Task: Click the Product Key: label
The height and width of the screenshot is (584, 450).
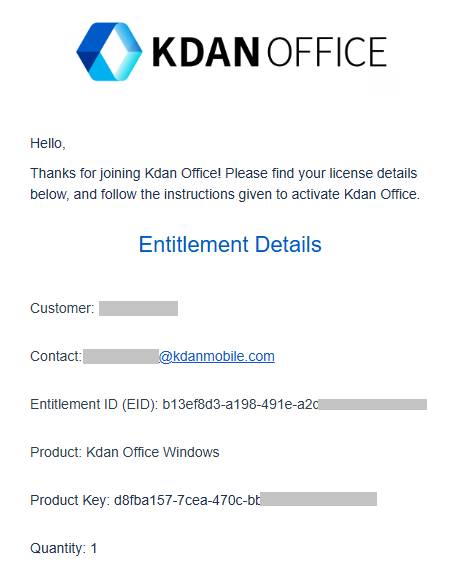Action: (x=70, y=500)
